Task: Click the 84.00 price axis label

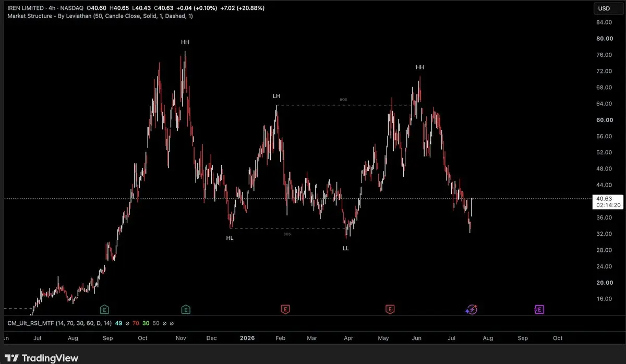Action: tap(604, 22)
